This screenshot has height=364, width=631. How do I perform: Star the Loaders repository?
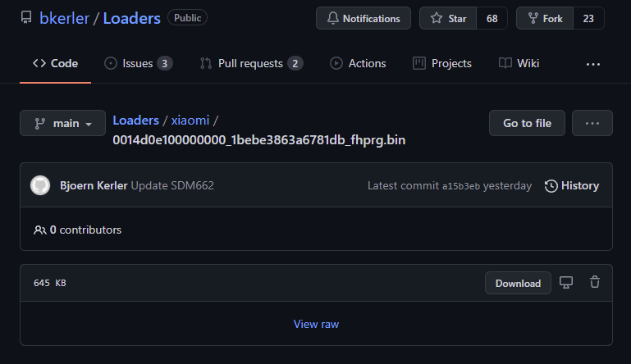pos(448,18)
